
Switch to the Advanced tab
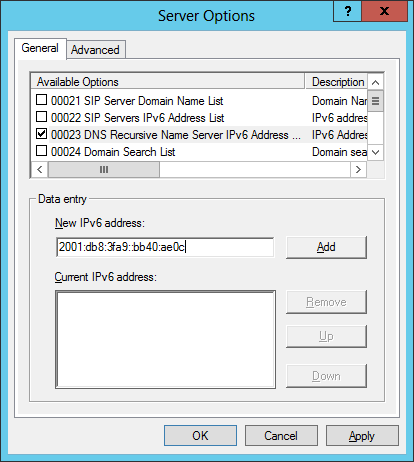click(x=95, y=50)
